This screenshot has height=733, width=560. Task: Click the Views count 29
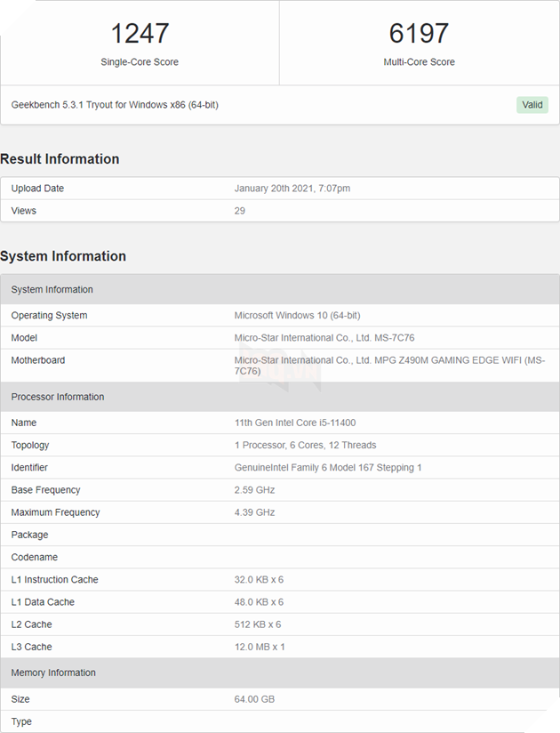coord(240,211)
